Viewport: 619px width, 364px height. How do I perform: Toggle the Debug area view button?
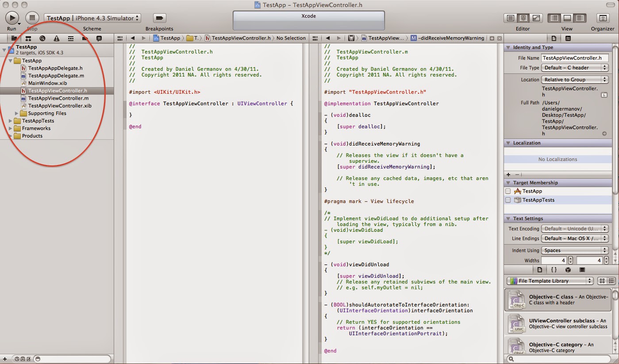[x=567, y=18]
